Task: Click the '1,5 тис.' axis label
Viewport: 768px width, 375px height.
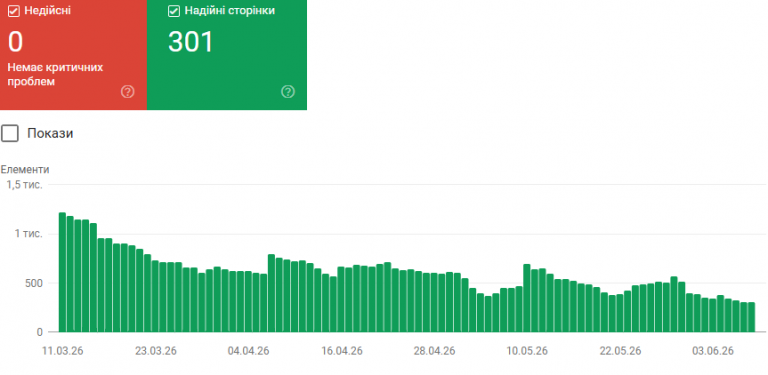Action: [x=24, y=185]
